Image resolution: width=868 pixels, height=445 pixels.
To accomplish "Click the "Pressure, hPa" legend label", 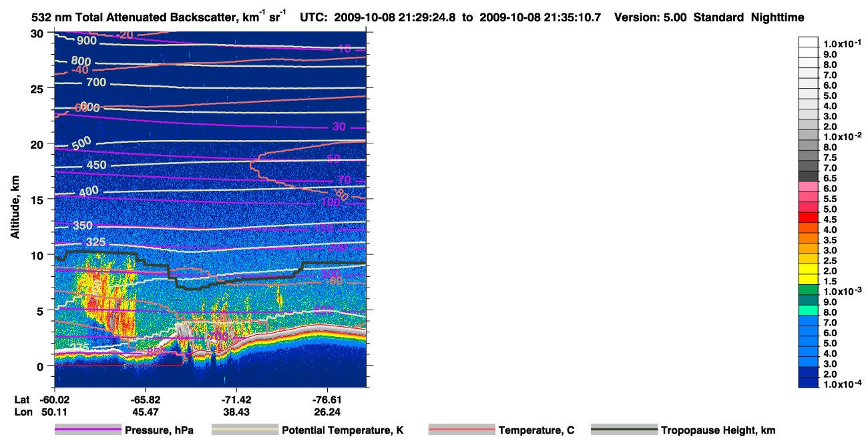I will [160, 431].
